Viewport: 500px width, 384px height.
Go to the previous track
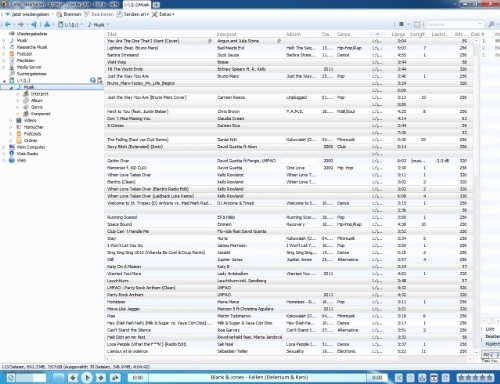[x=73, y=378]
